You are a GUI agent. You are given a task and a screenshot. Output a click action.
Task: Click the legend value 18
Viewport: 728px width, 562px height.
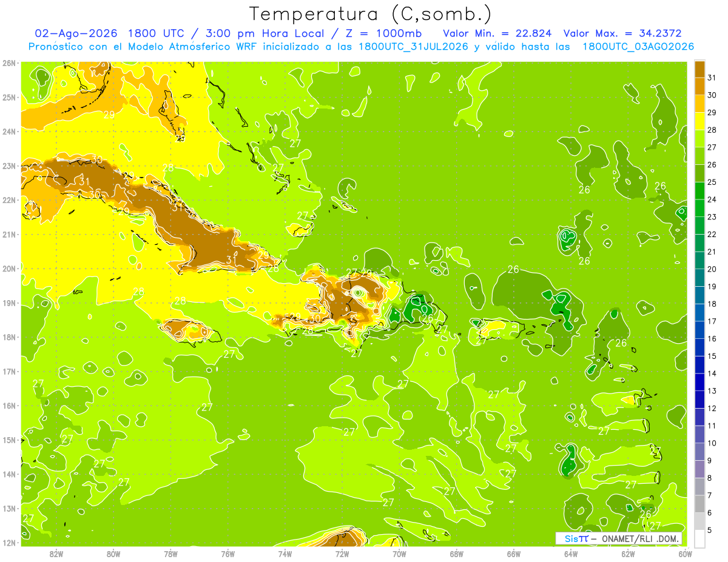(x=712, y=304)
